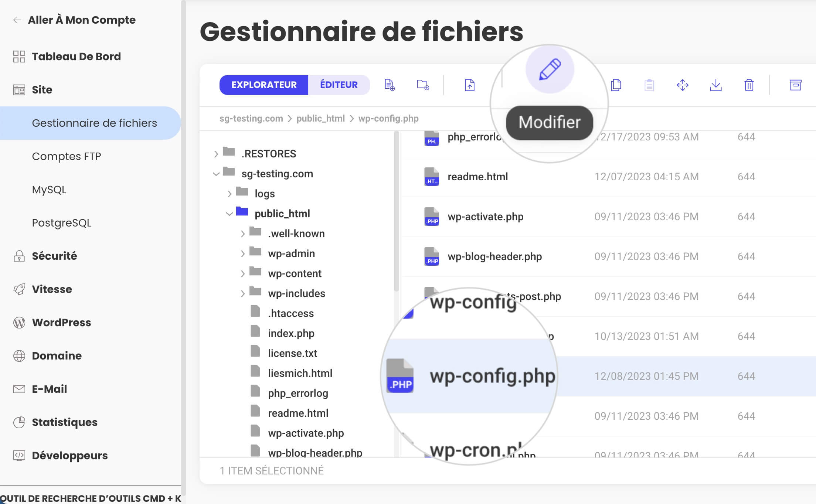Viewport: 816px width, 504px height.
Task: Open MySQL menu item
Action: point(49,190)
